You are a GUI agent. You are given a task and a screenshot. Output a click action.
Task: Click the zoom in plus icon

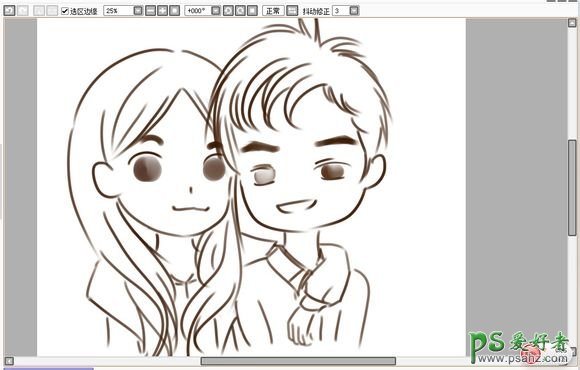(162, 10)
